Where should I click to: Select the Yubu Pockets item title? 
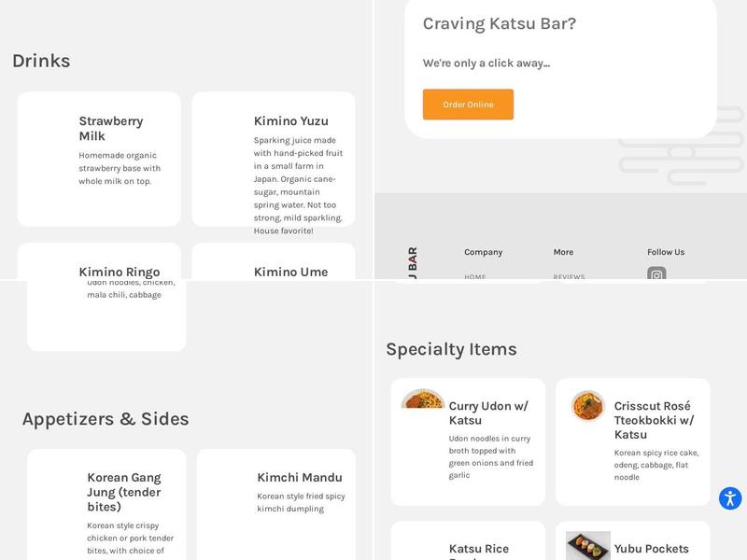point(651,549)
